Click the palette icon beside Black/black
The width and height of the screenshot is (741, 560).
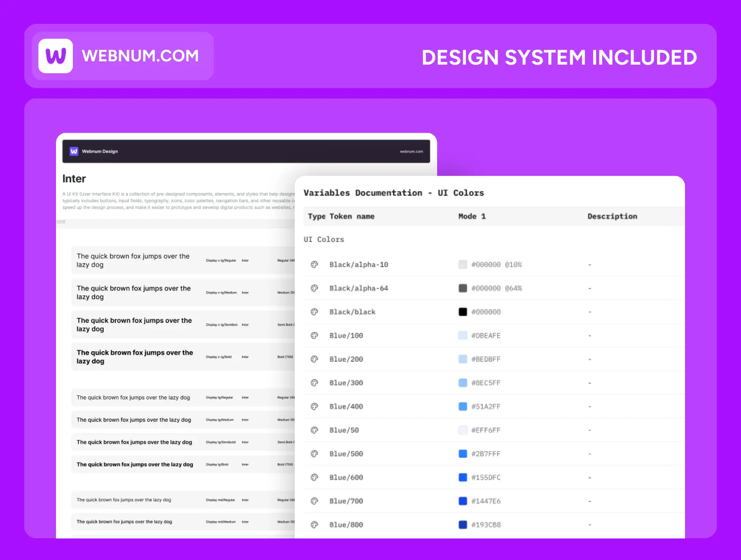click(x=315, y=312)
